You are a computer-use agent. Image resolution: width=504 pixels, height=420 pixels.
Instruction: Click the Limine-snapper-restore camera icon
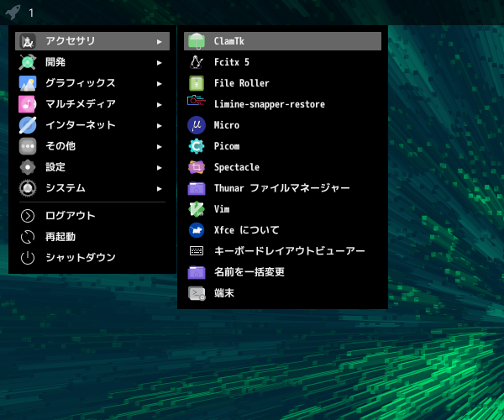(x=197, y=101)
